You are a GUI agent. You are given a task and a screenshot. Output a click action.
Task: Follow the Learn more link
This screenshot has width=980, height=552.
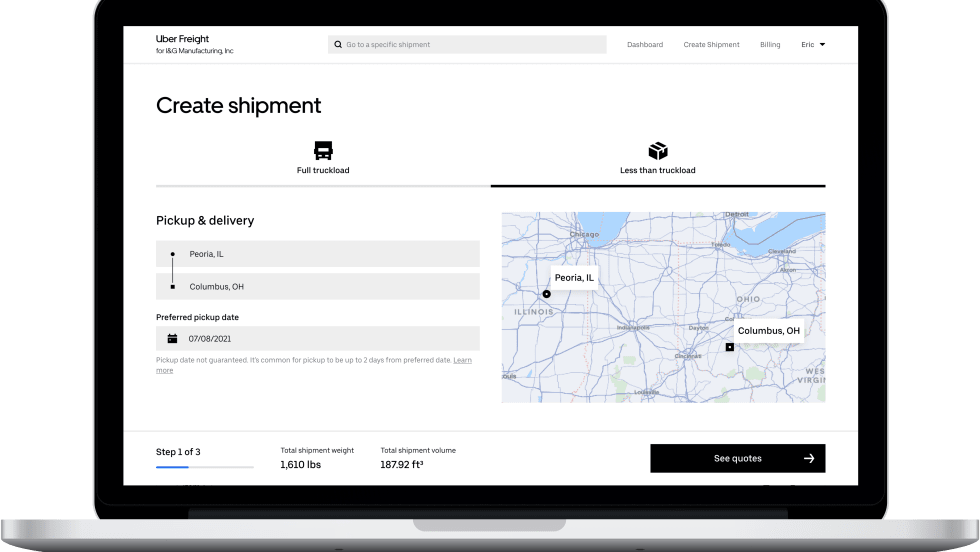[462, 360]
